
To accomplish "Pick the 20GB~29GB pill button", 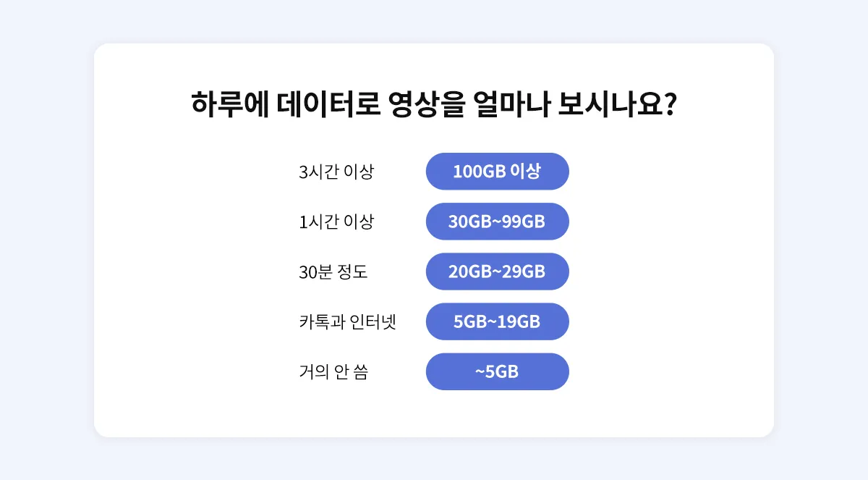I will pos(497,271).
